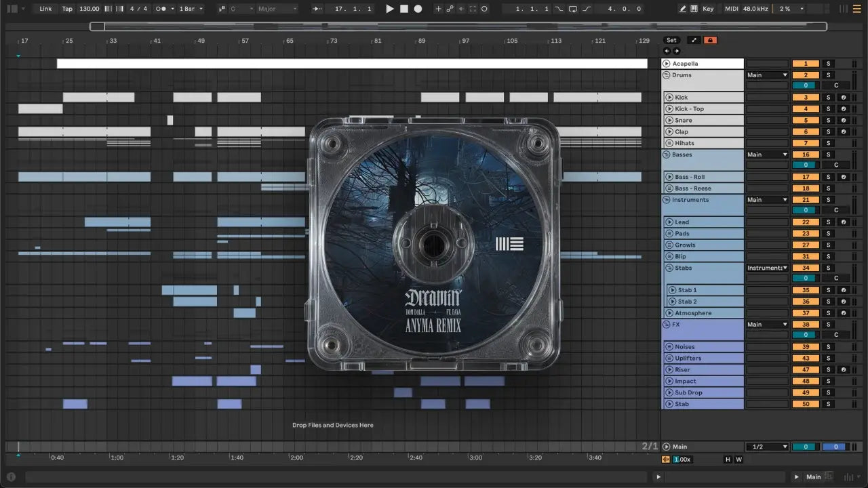Toggle the Punch-Out switch icon
Screen dimensions: 868x488
tap(587, 9)
